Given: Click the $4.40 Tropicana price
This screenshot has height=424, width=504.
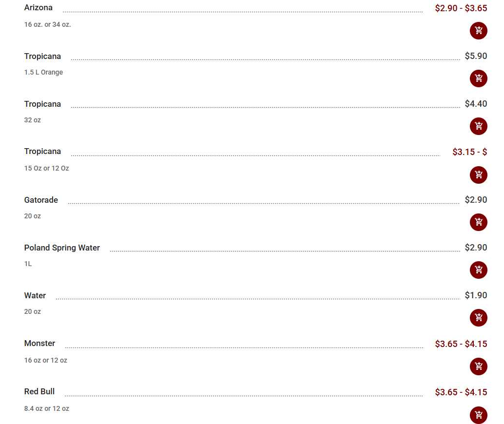Looking at the screenshot, I should [x=476, y=104].
